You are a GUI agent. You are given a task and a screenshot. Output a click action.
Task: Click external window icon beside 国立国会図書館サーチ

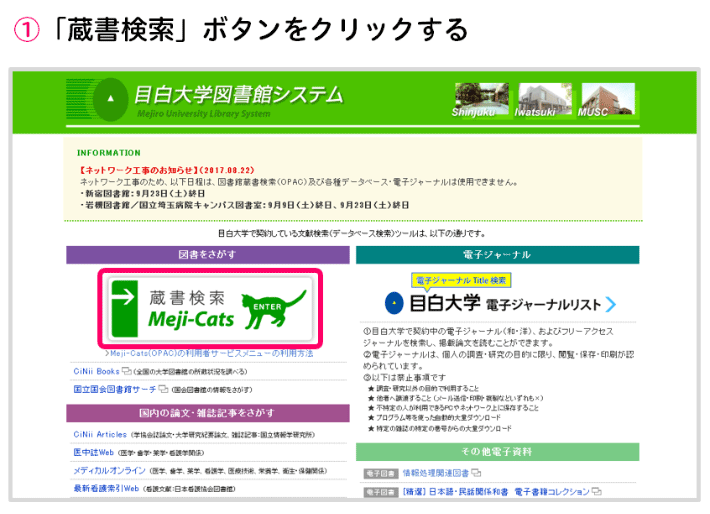pos(163,389)
